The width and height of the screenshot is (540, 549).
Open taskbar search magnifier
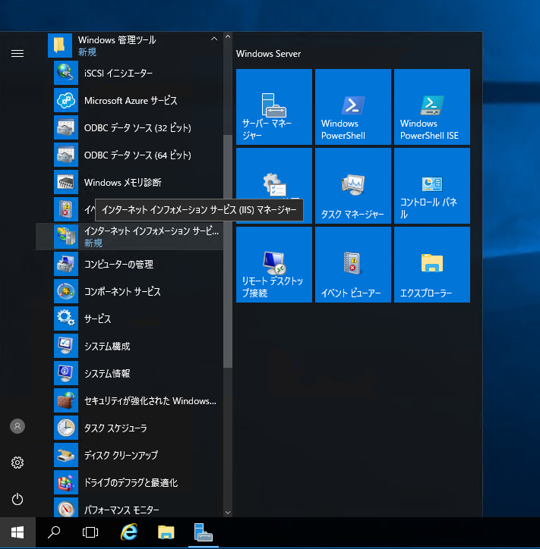coord(54,533)
